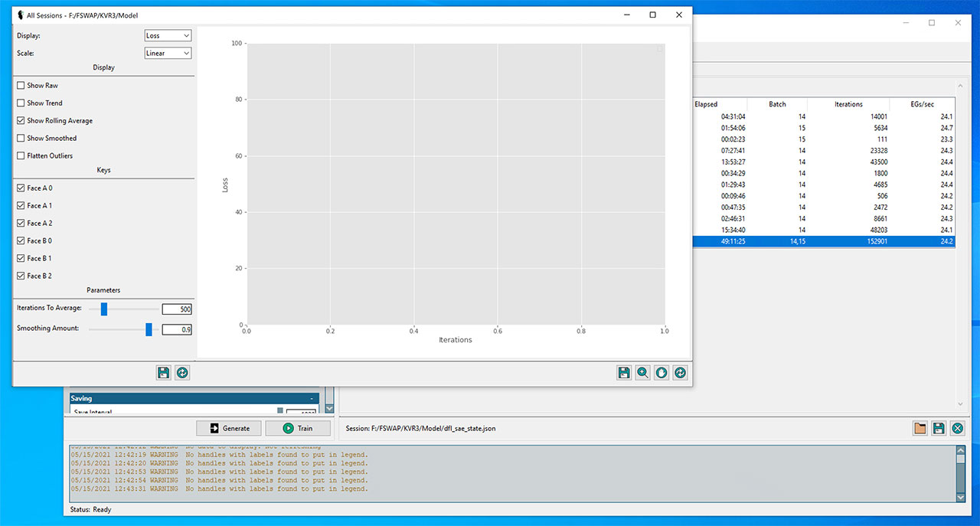Reset the graph view with the rightmost refresh icon
980x526 pixels.
pyautogui.click(x=680, y=373)
